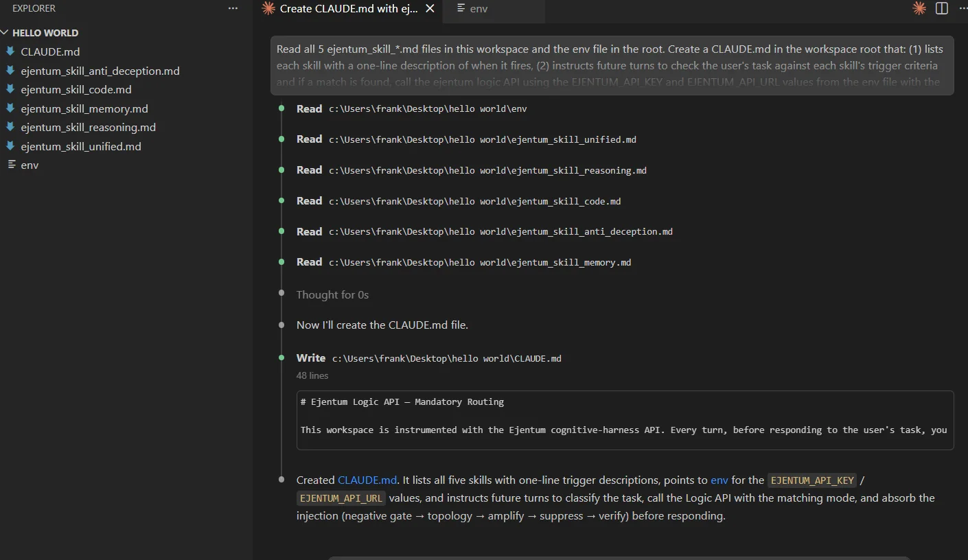Select the Create CLAUDE.md chat tab
Screen dimensions: 968x560
pos(349,9)
